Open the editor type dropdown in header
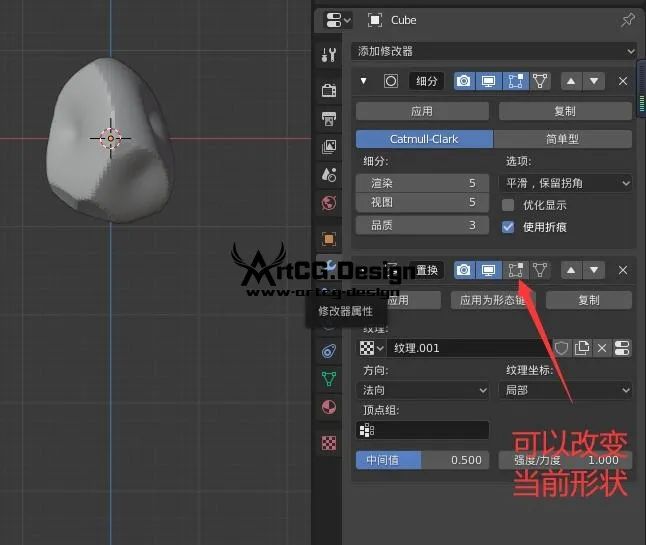 coord(338,20)
